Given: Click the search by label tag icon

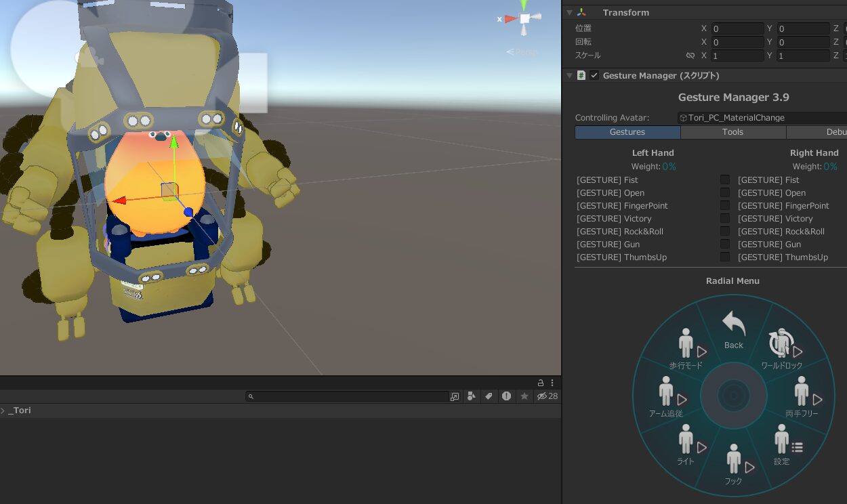Looking at the screenshot, I should click(x=489, y=396).
